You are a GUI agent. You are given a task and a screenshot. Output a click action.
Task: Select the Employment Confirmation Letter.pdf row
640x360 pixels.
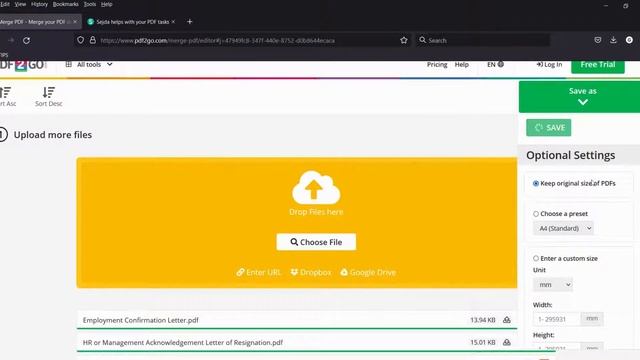(x=297, y=320)
